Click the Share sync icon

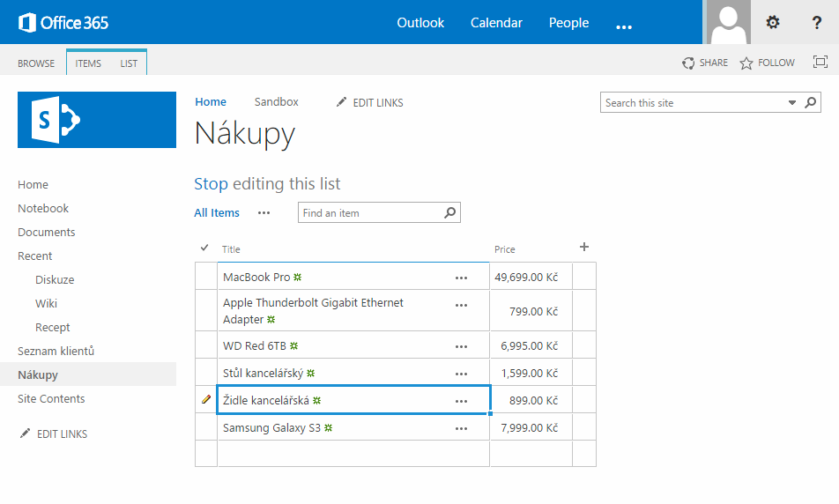tap(688, 63)
